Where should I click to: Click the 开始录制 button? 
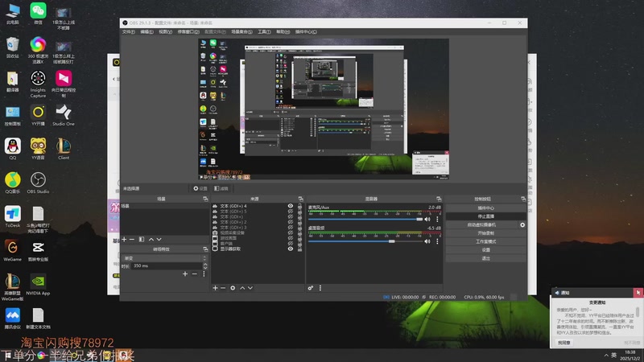[x=485, y=233]
